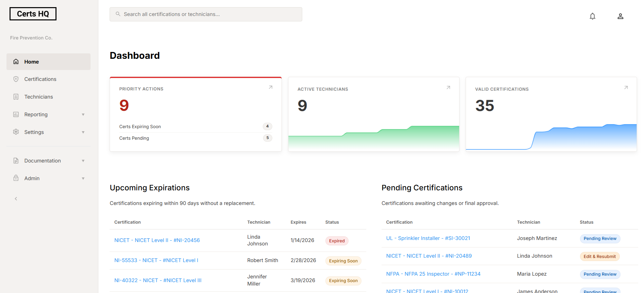
Task: Click the Priority Actions card arrow icon
Action: [271, 87]
